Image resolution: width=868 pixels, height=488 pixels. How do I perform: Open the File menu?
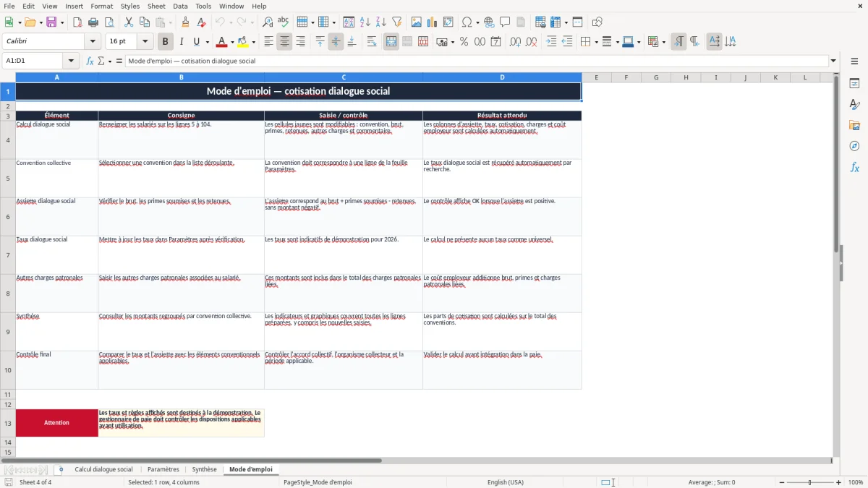click(9, 6)
